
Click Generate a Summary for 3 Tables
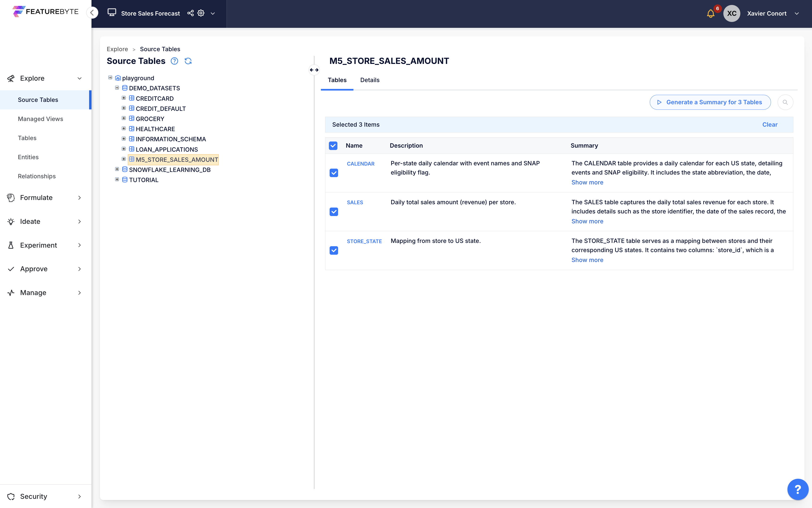710,102
